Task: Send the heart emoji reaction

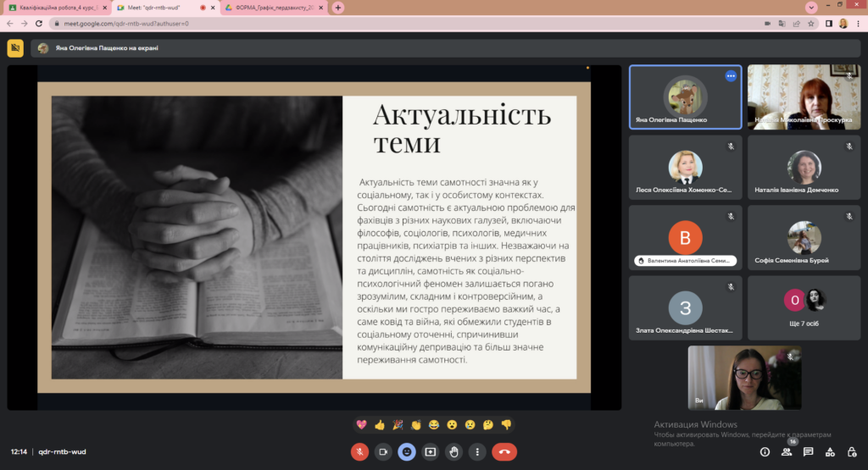Action: 362,424
